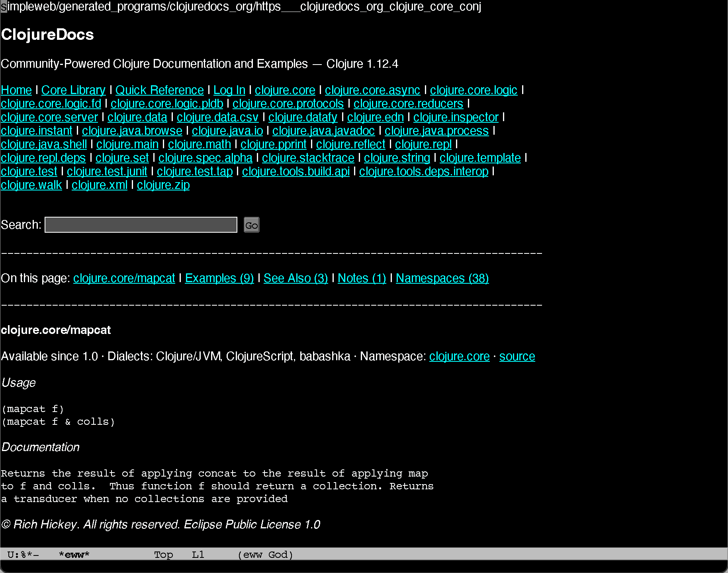Viewport: 728px width, 573px height.
Task: Open the Home link
Action: (16, 90)
